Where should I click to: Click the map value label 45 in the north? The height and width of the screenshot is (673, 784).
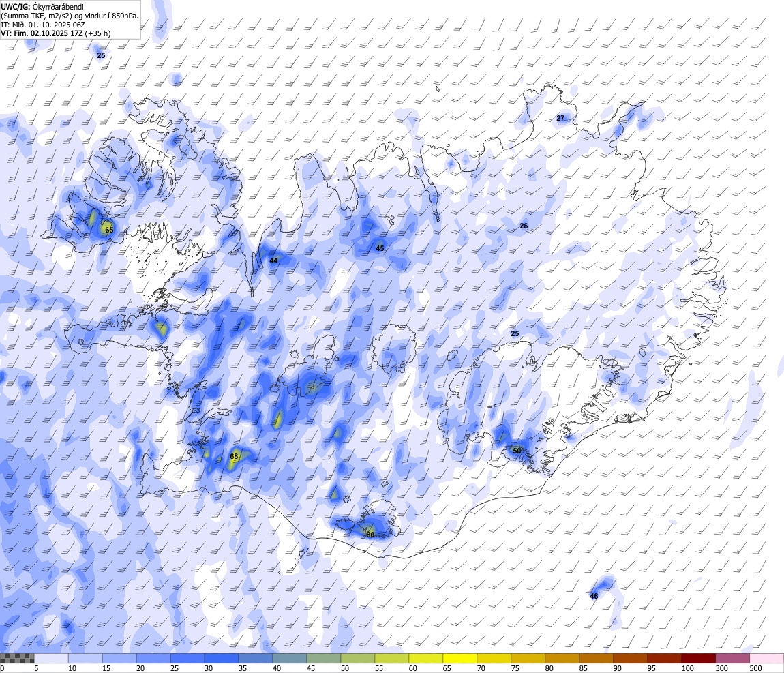pos(380,248)
